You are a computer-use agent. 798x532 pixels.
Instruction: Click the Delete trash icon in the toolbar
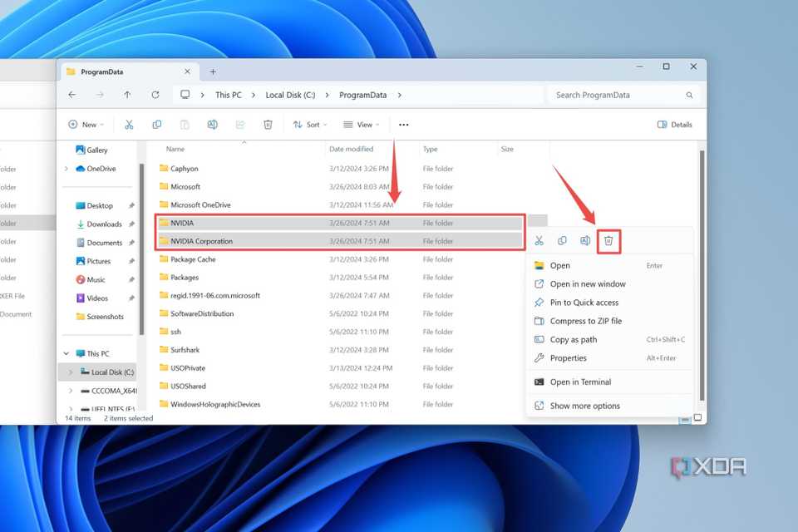point(268,125)
